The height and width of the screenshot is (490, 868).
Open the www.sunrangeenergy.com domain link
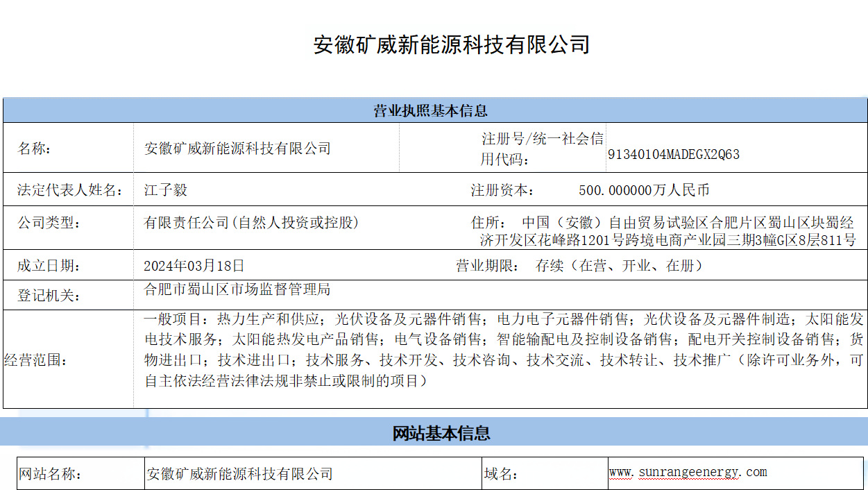(688, 473)
